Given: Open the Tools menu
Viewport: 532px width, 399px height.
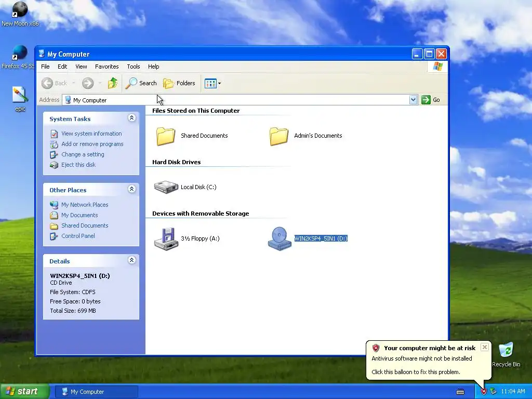Looking at the screenshot, I should [x=134, y=66].
